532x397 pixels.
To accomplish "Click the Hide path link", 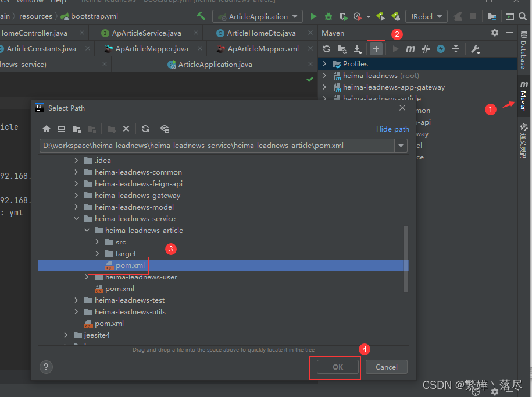I will [392, 129].
